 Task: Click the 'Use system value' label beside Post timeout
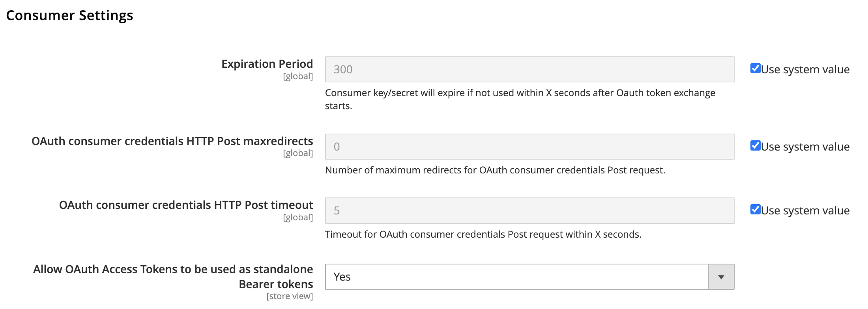(x=805, y=210)
